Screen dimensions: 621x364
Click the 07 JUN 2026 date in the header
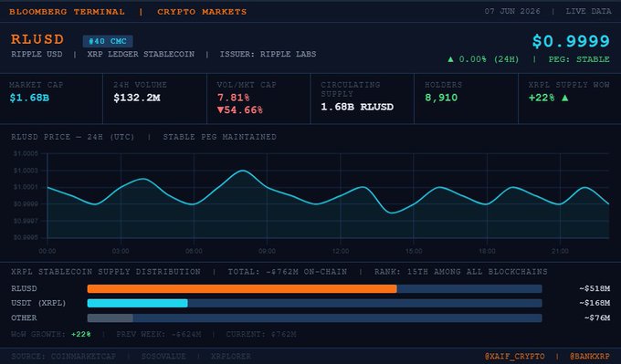(512, 11)
